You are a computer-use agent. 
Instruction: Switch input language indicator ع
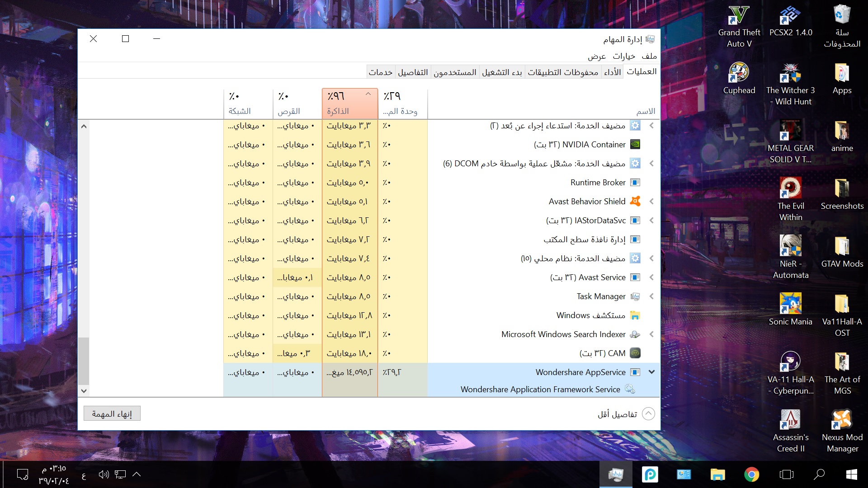click(84, 475)
